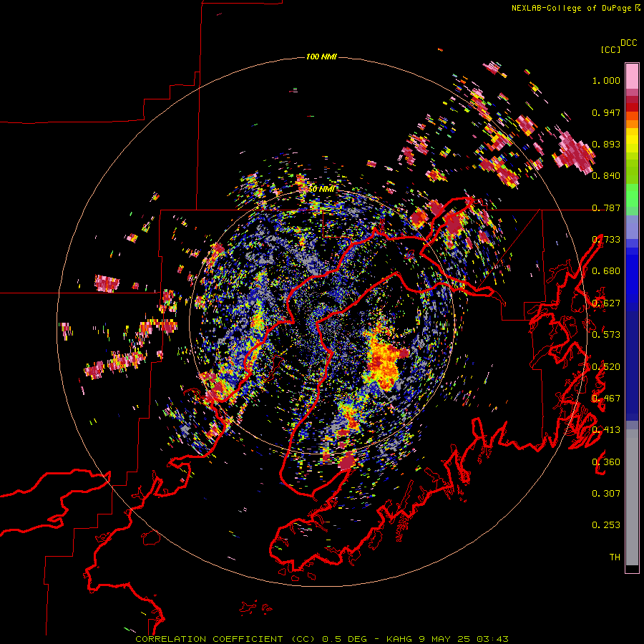Click the [CC] units label

point(610,49)
